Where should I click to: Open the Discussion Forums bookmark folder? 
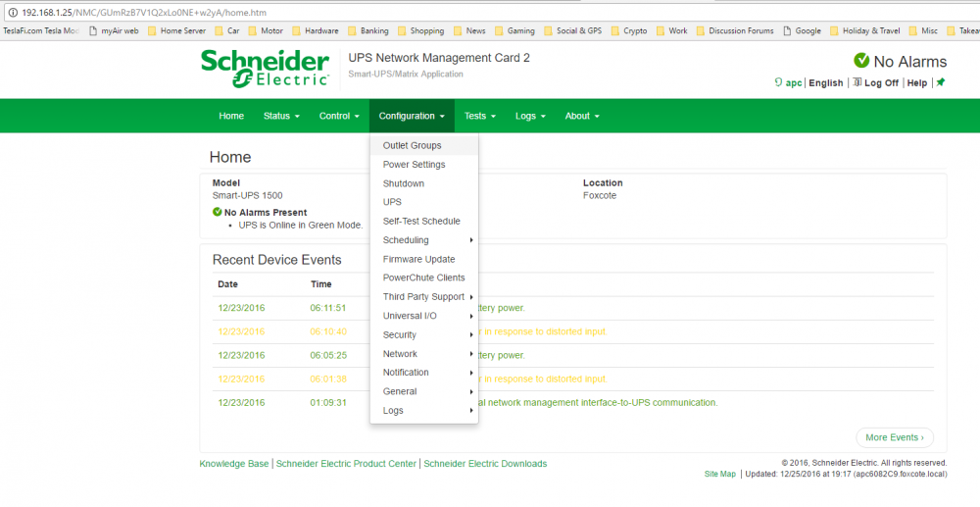pyautogui.click(x=735, y=30)
